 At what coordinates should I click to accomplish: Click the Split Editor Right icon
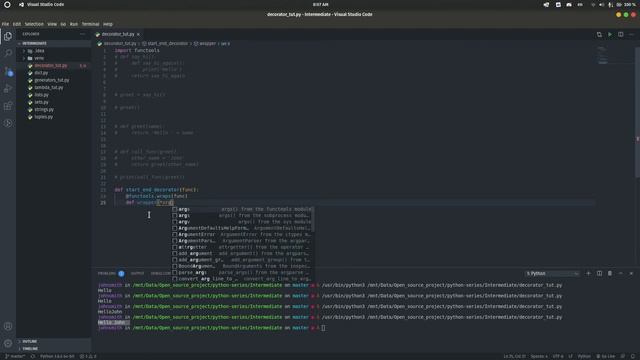click(x=620, y=34)
